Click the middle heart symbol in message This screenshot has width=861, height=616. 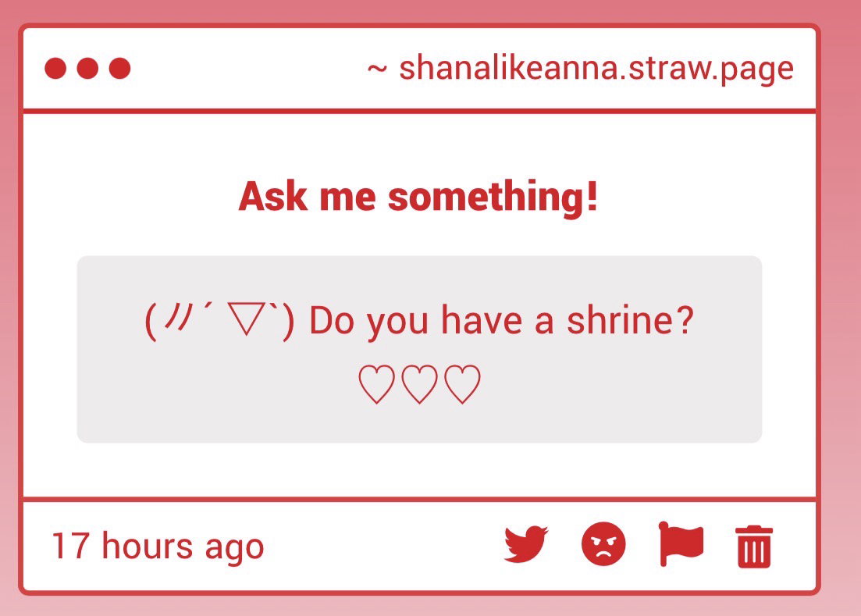coord(419,386)
